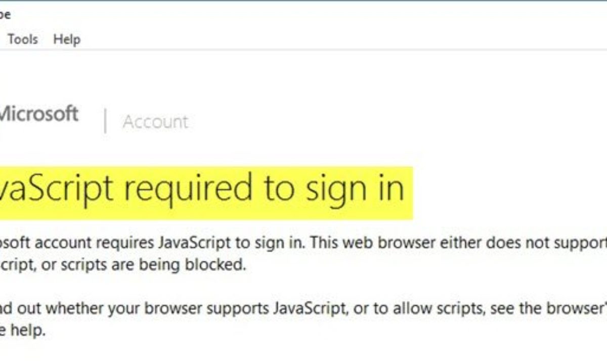Click the window title bar text
The height and width of the screenshot is (364, 607).
(5, 14)
